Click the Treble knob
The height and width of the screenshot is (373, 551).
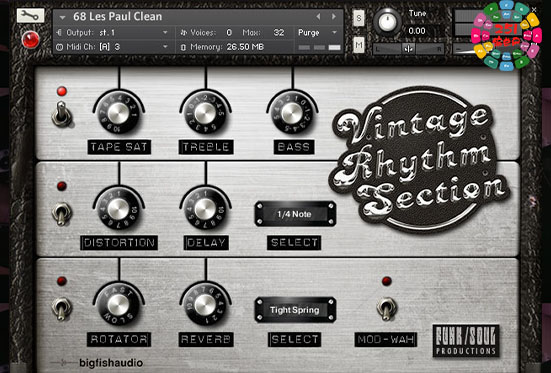[x=205, y=113]
